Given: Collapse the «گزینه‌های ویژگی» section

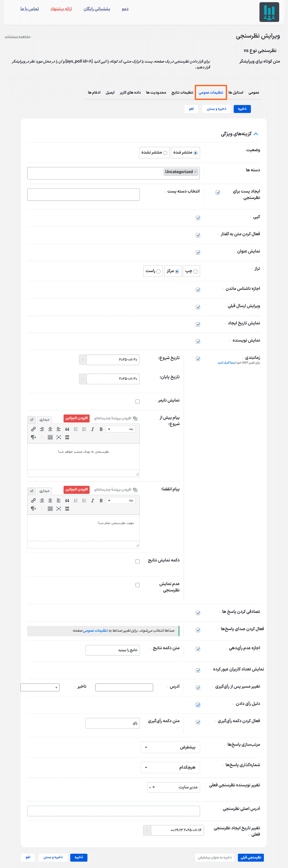Looking at the screenshot, I should pos(256,134).
